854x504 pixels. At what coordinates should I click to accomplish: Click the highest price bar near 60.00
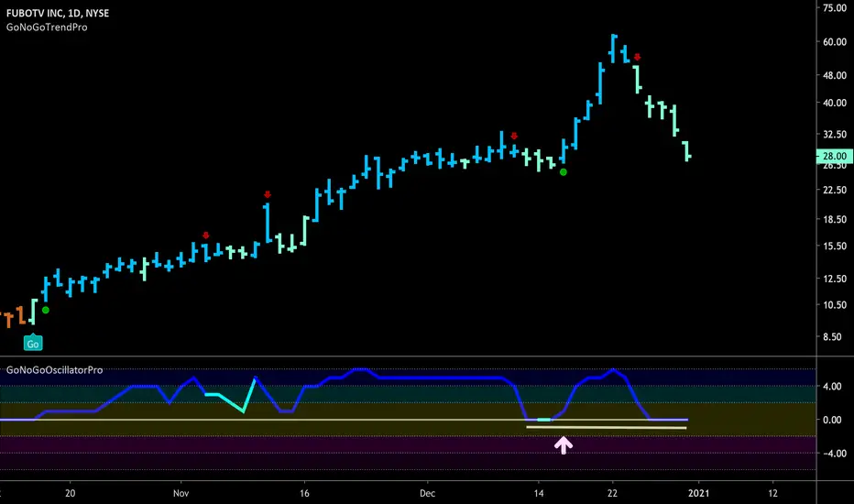point(613,49)
